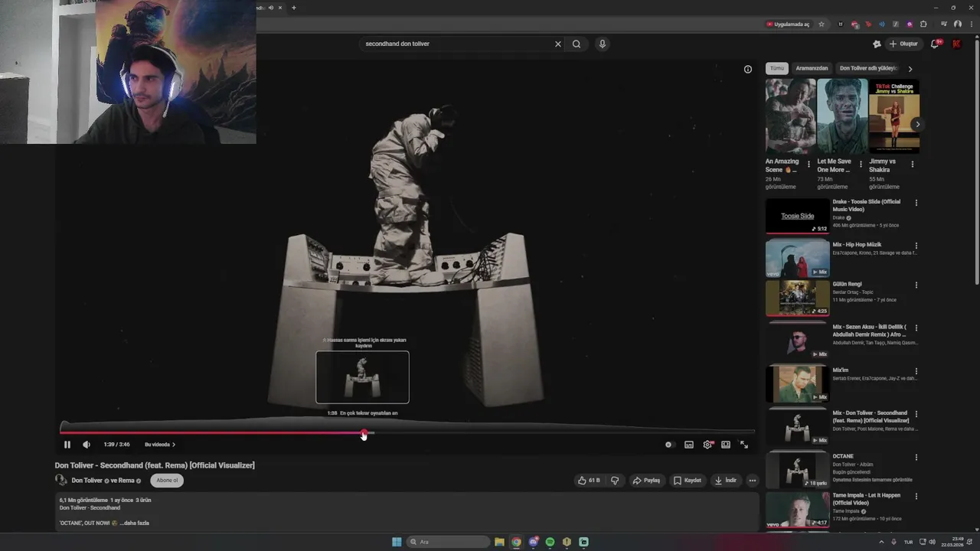Open options for 'An Amazing Scene' short

point(808,165)
